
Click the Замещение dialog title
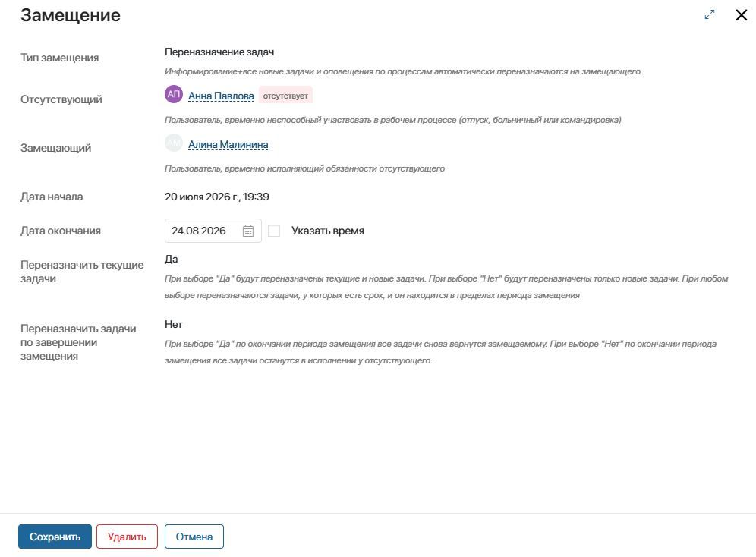71,15
